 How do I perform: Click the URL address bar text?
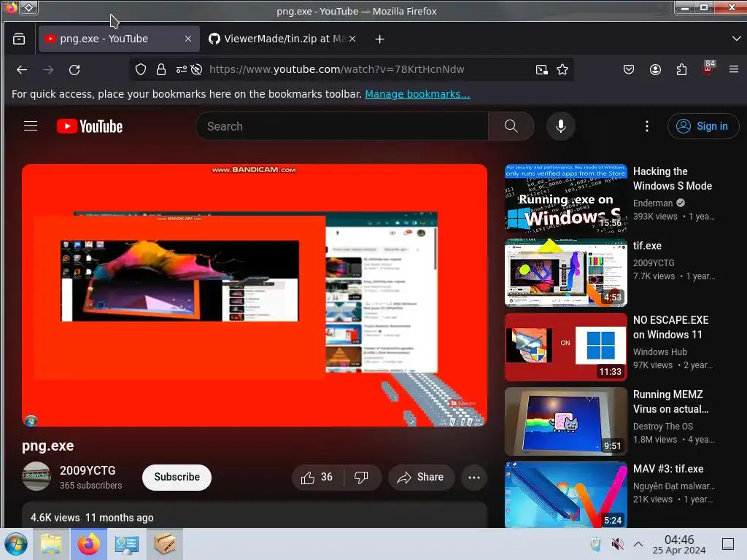336,69
